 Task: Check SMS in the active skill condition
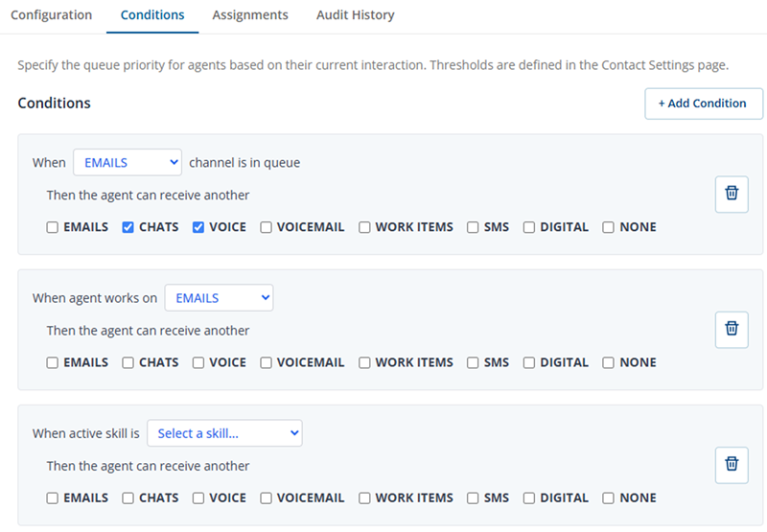[474, 498]
